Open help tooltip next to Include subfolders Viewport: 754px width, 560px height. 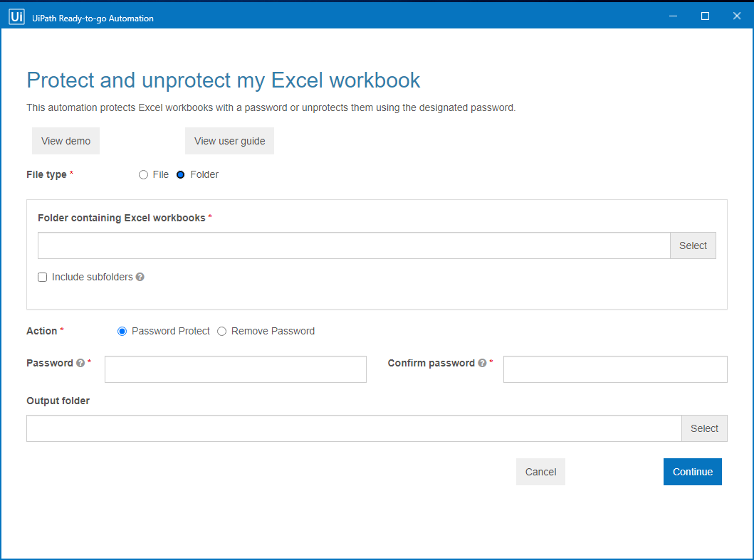click(140, 277)
